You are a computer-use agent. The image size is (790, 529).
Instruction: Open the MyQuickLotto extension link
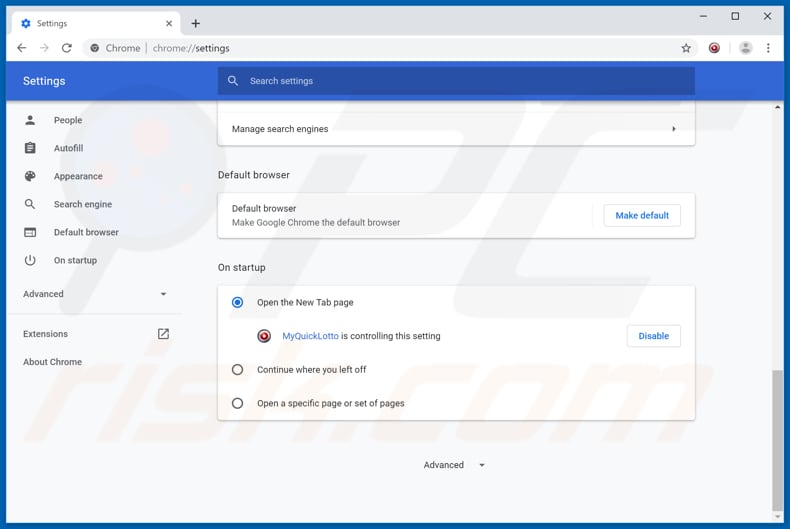(x=310, y=336)
